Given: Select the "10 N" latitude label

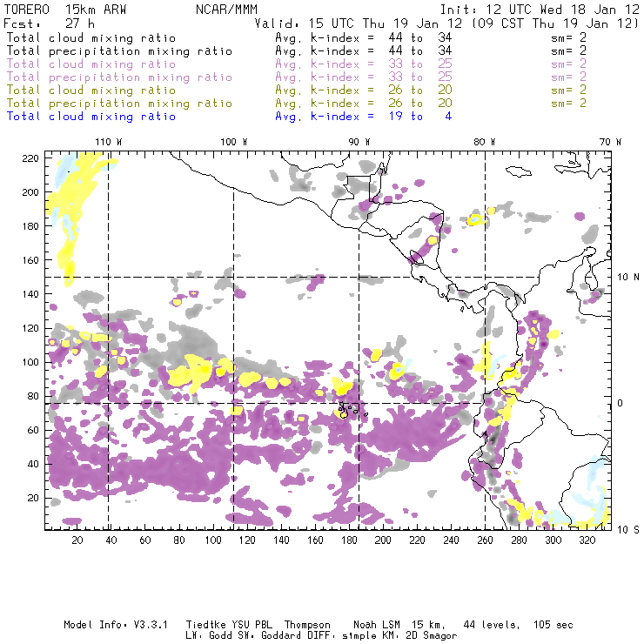Looking at the screenshot, I should pyautogui.click(x=628, y=278).
